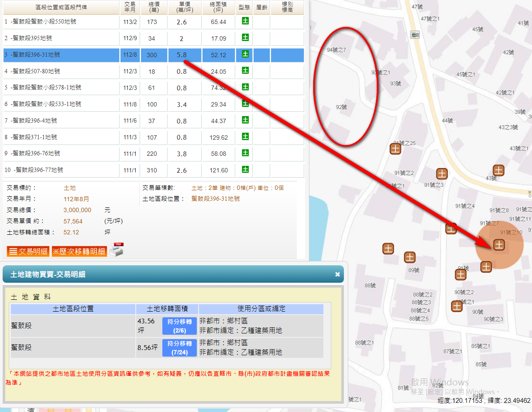Click the 樓別樓高 column header

[x=288, y=7]
